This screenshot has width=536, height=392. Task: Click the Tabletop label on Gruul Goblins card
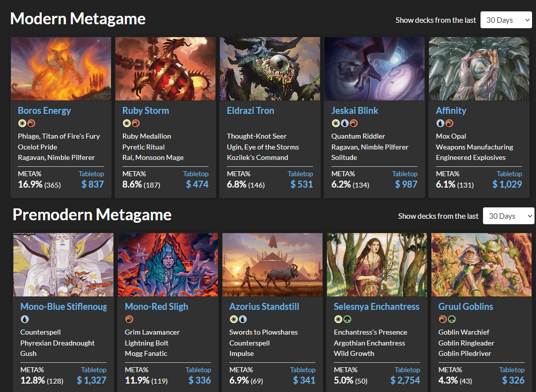click(512, 370)
